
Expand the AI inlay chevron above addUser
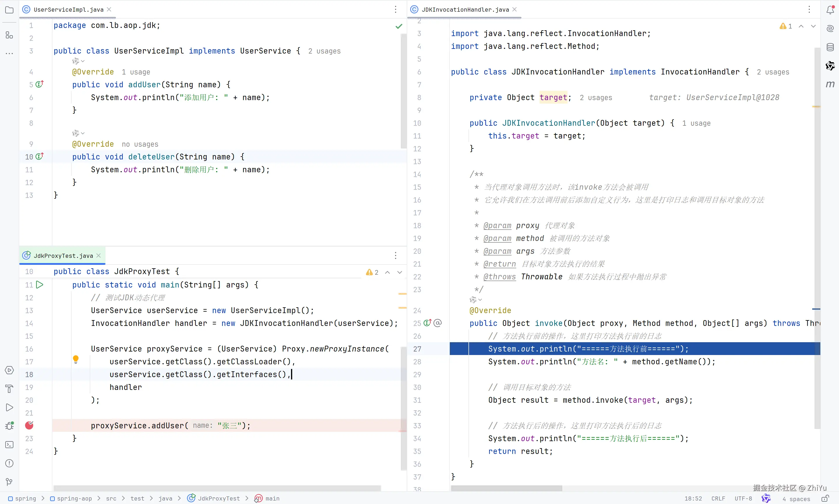click(83, 61)
